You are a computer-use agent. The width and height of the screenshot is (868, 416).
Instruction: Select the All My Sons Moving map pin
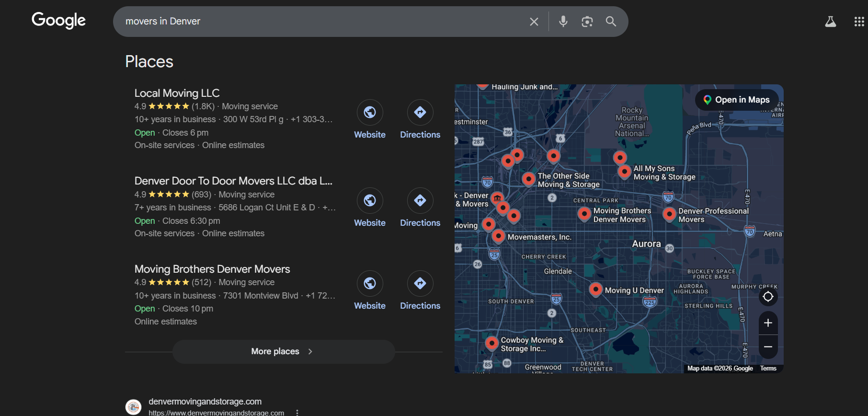(624, 172)
